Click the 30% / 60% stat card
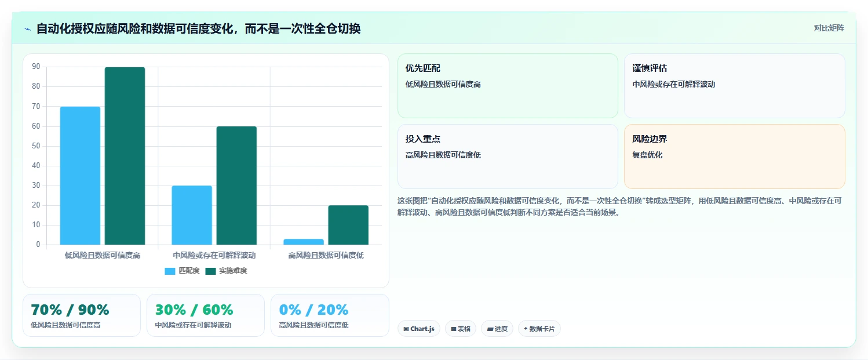This screenshot has height=360, width=868. point(206,315)
